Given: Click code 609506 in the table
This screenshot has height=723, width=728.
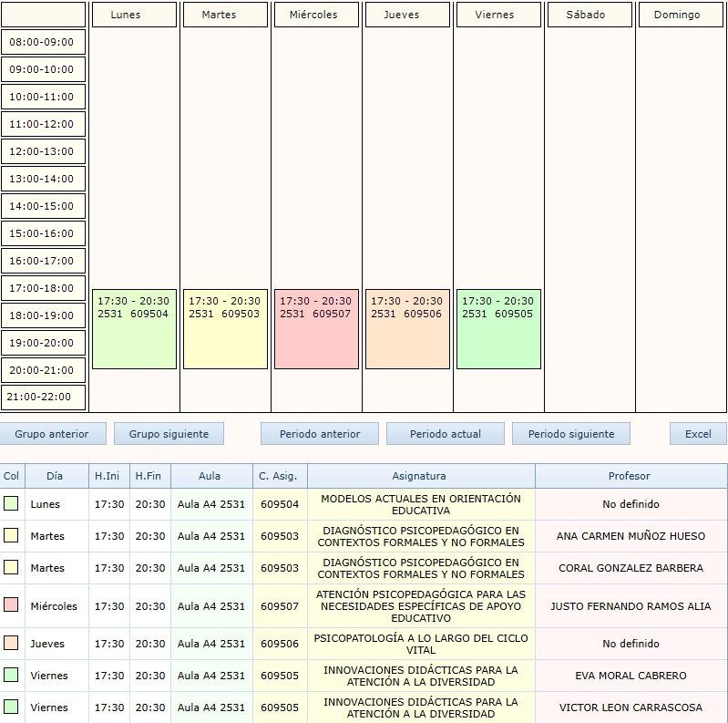Looking at the screenshot, I should [280, 644].
